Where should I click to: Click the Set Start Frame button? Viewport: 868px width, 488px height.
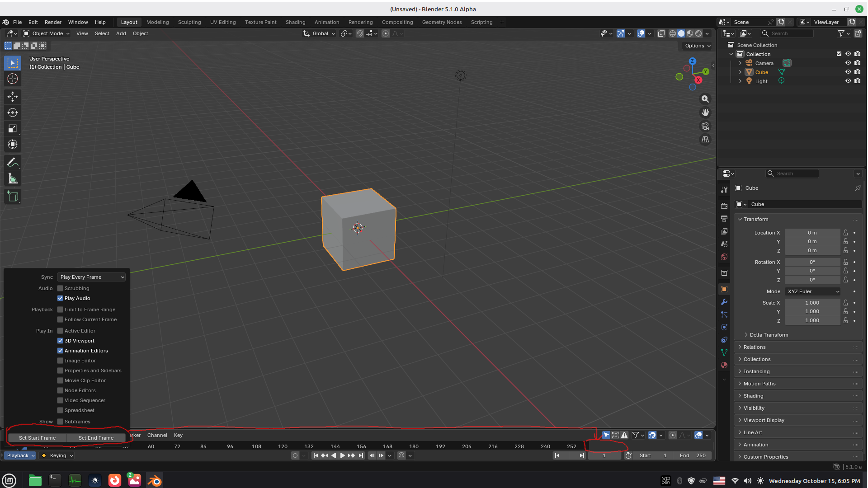[x=37, y=438]
